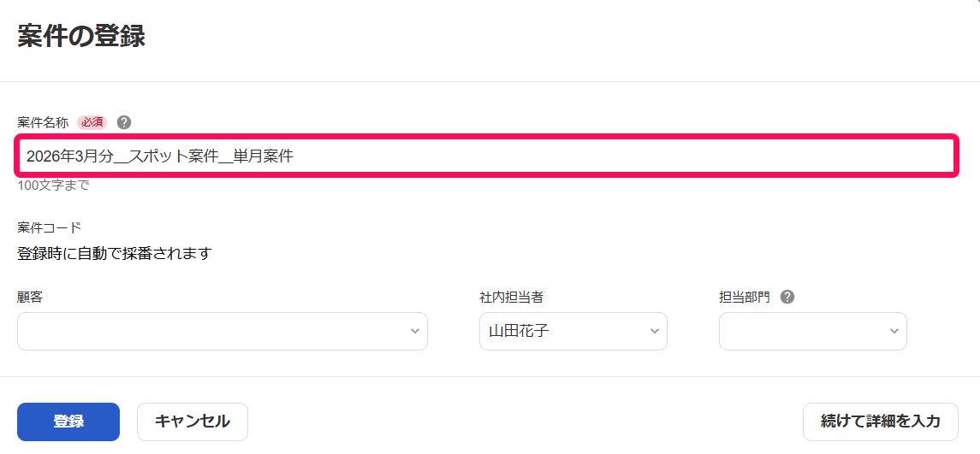Click the chevron arrow in 顧客 field
The width and height of the screenshot is (980, 454).
[x=415, y=331]
